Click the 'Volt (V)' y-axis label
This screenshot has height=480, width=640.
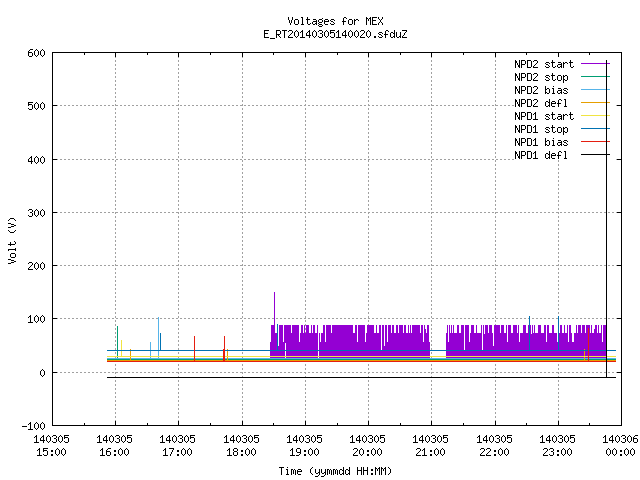point(12,240)
